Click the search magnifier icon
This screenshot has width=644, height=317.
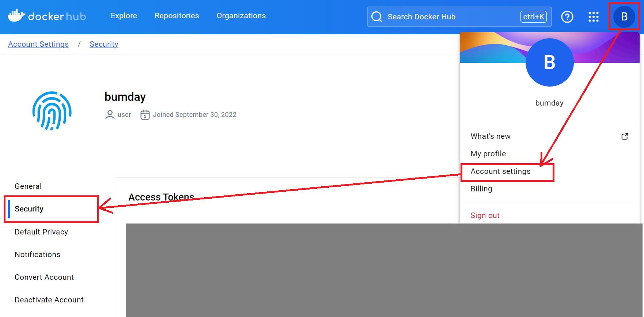[x=377, y=17]
